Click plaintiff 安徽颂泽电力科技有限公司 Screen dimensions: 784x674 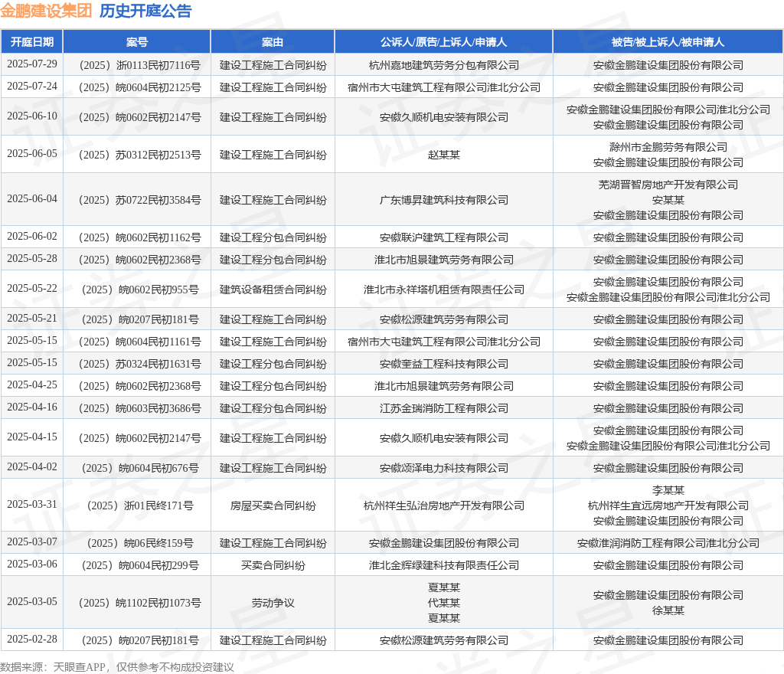[x=443, y=468]
